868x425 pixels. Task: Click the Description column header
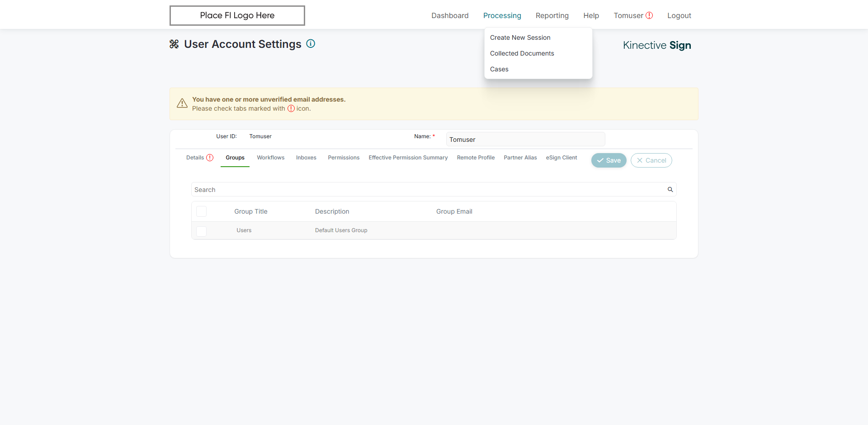(x=332, y=211)
